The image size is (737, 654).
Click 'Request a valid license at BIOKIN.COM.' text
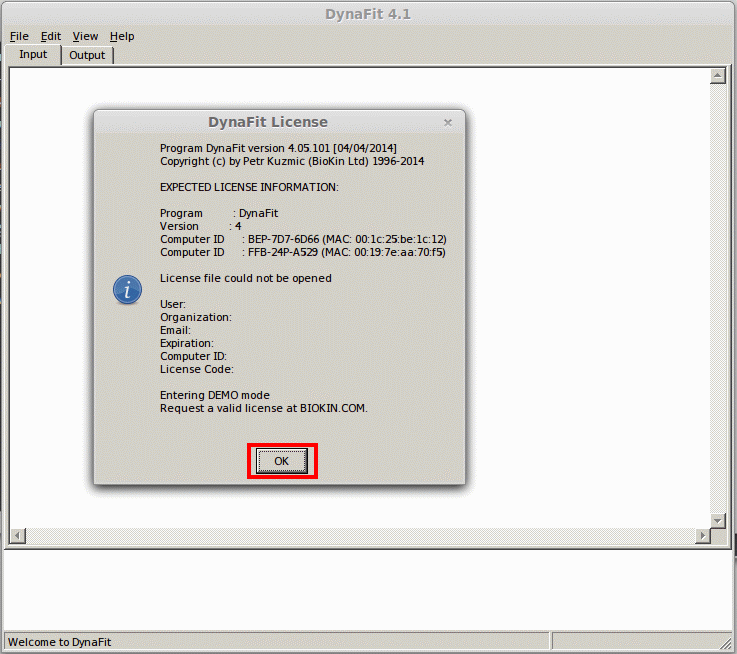tap(264, 408)
